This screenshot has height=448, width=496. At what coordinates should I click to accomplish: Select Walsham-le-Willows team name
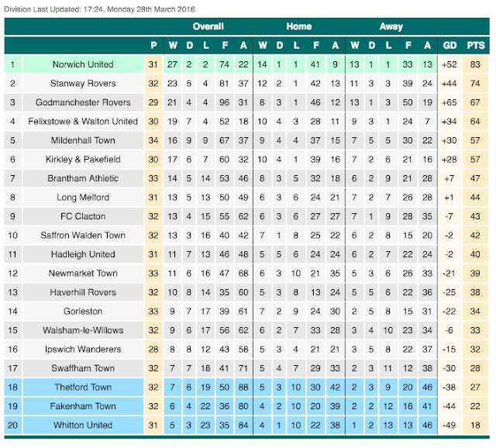click(x=83, y=330)
